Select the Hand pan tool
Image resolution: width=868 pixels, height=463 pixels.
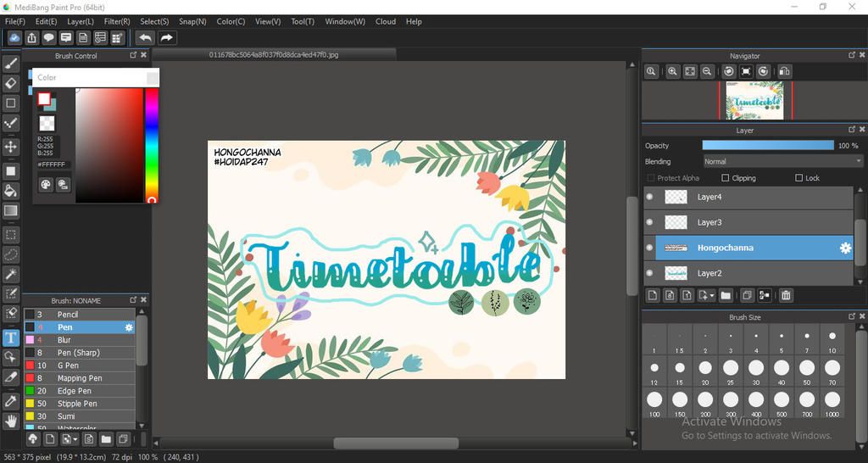pyautogui.click(x=11, y=421)
